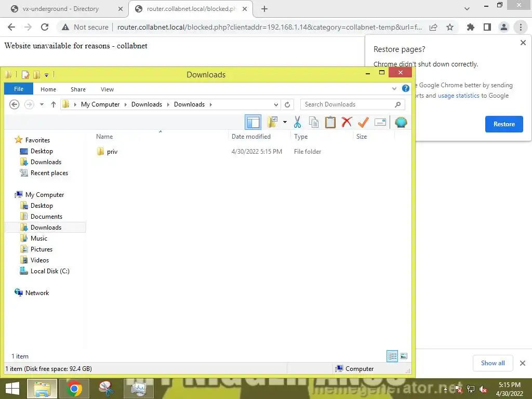Click the Cut scissors icon
This screenshot has width=532, height=399.
[x=297, y=122]
